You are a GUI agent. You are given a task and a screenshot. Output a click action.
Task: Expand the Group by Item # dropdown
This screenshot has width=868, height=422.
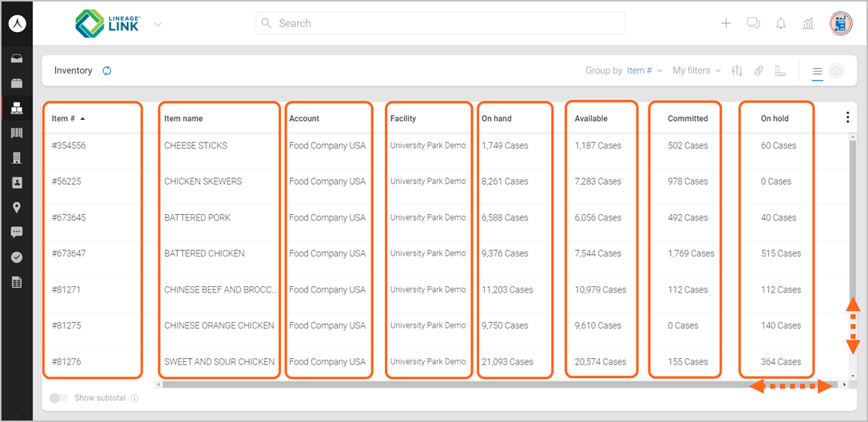(644, 71)
